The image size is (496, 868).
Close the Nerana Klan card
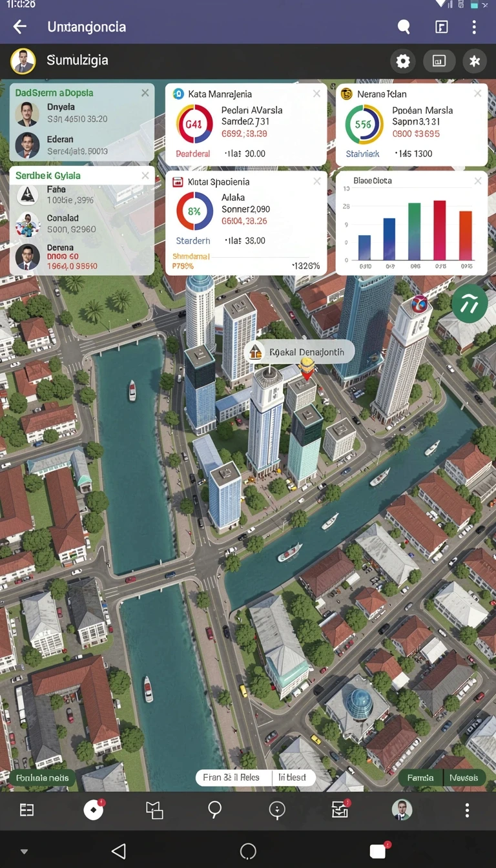(477, 94)
